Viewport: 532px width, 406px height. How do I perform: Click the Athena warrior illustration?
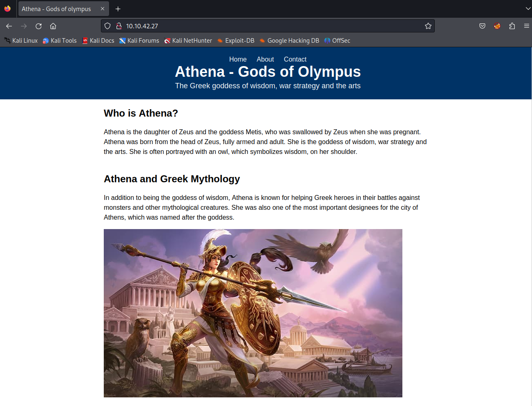[x=253, y=313]
